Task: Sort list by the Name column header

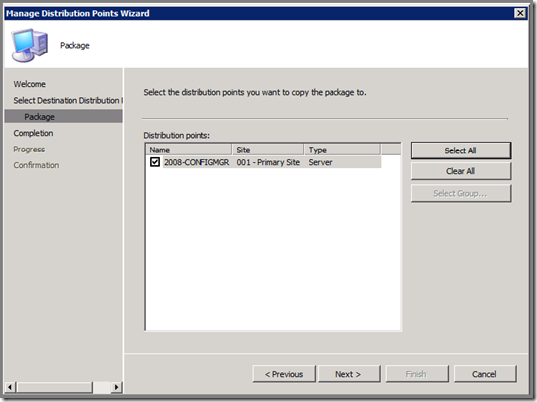Action: point(189,150)
